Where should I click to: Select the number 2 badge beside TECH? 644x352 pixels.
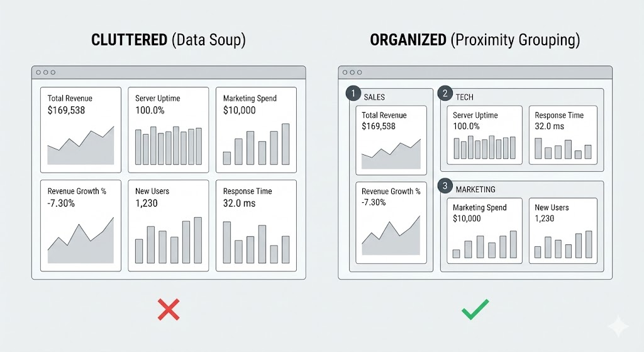(x=445, y=94)
